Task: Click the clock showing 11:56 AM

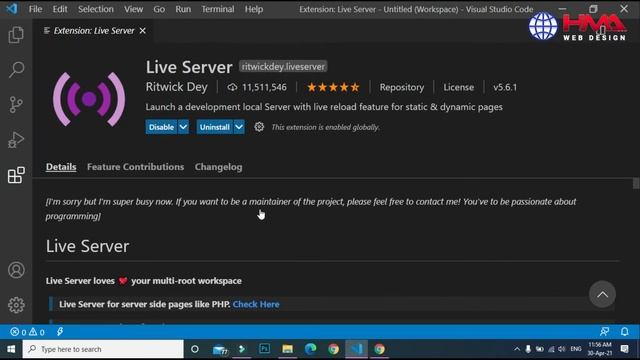Action: coord(599,349)
